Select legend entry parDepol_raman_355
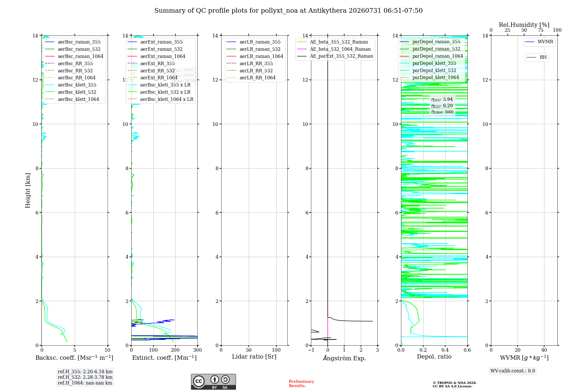 click(x=430, y=42)
